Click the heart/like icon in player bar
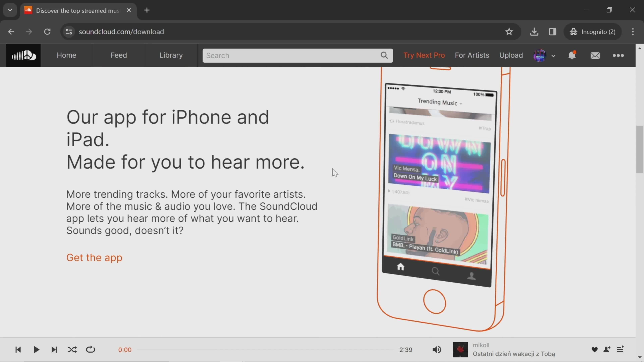The width and height of the screenshot is (644, 362). coord(595,350)
